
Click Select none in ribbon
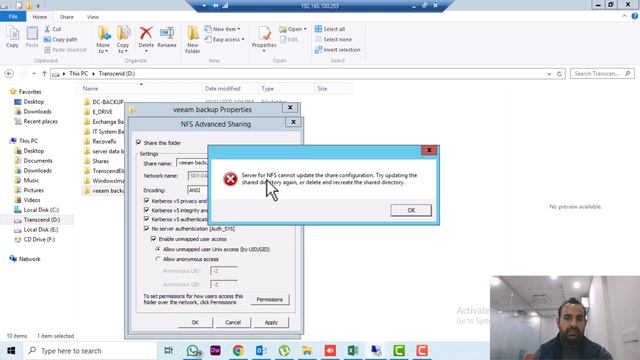pos(333,40)
